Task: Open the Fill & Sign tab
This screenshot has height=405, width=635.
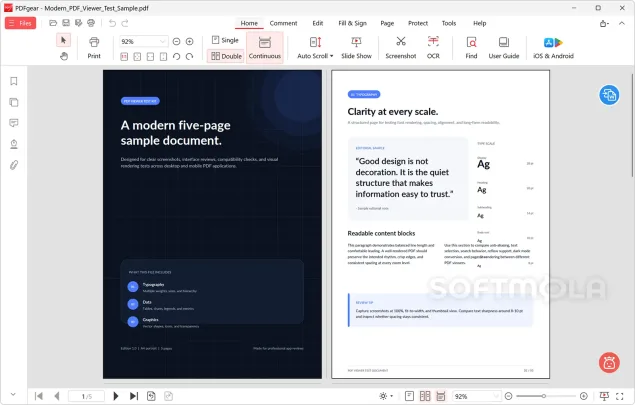Action: pos(352,23)
